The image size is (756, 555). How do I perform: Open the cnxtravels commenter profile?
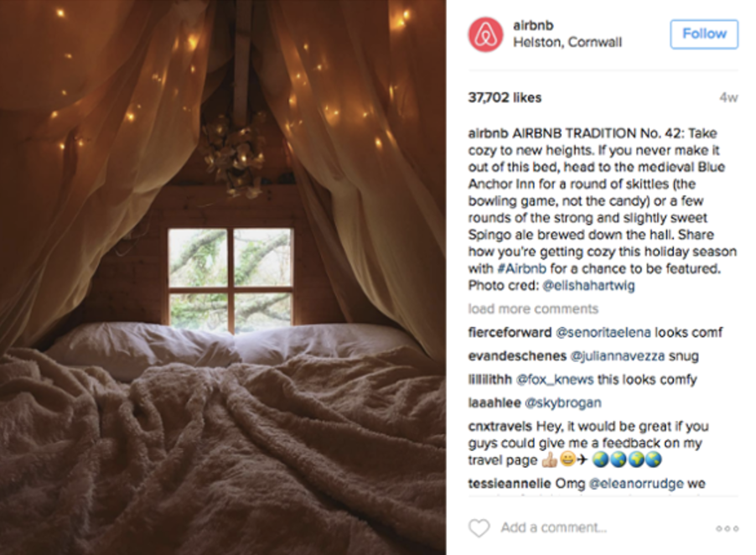[x=500, y=426]
